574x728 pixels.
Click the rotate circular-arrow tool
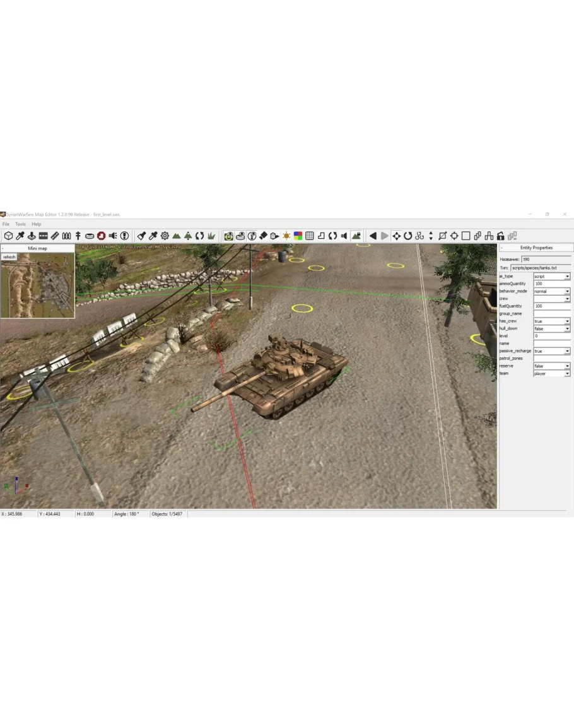[407, 236]
